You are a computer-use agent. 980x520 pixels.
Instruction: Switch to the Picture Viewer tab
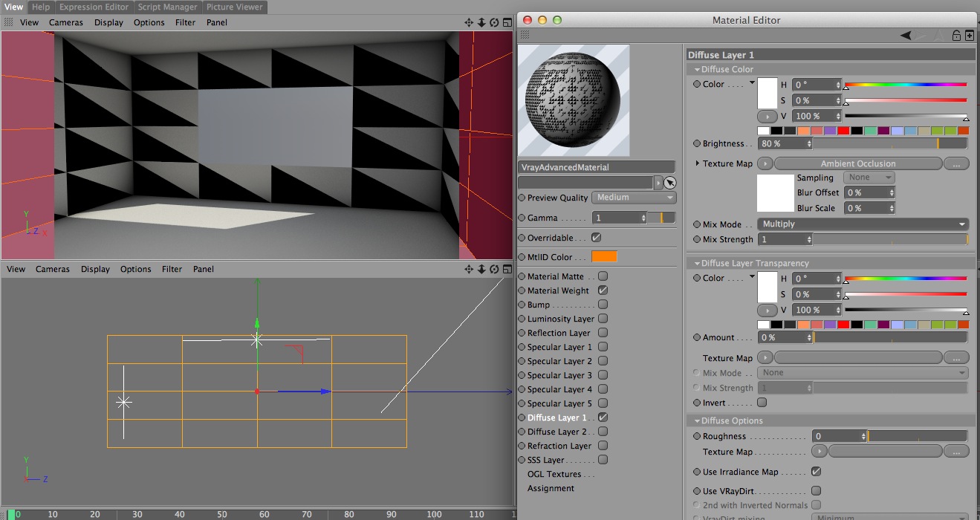click(x=234, y=7)
